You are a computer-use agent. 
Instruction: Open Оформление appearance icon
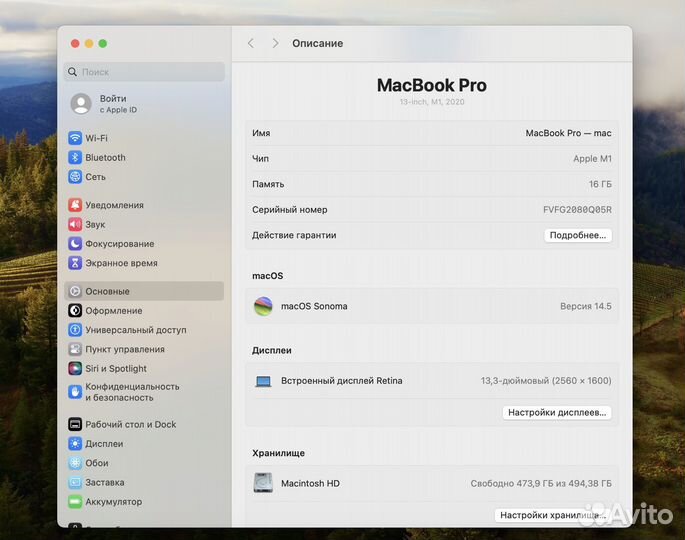[x=75, y=311]
